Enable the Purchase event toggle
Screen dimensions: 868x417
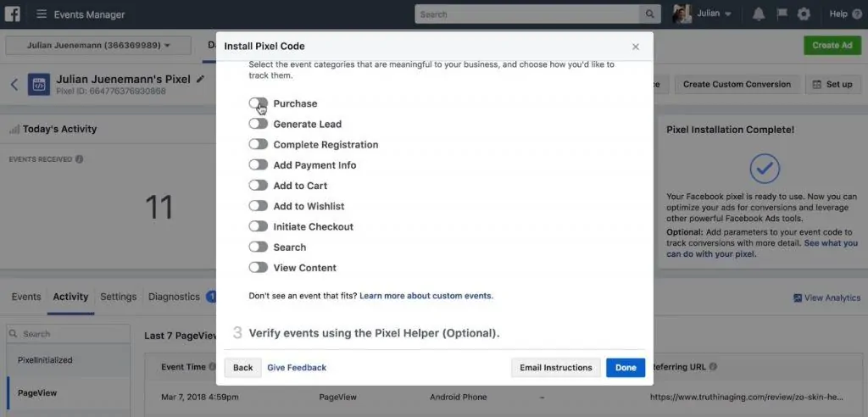pos(258,103)
